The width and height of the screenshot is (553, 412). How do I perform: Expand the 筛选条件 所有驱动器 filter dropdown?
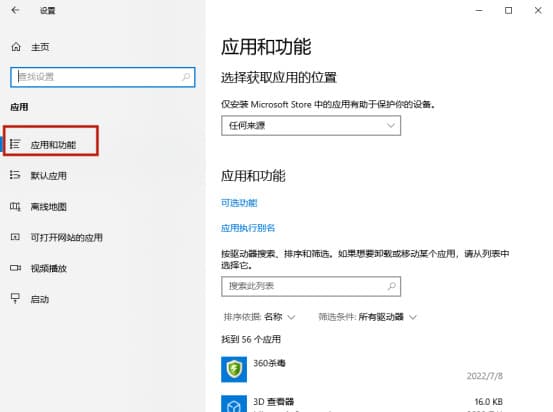367,317
